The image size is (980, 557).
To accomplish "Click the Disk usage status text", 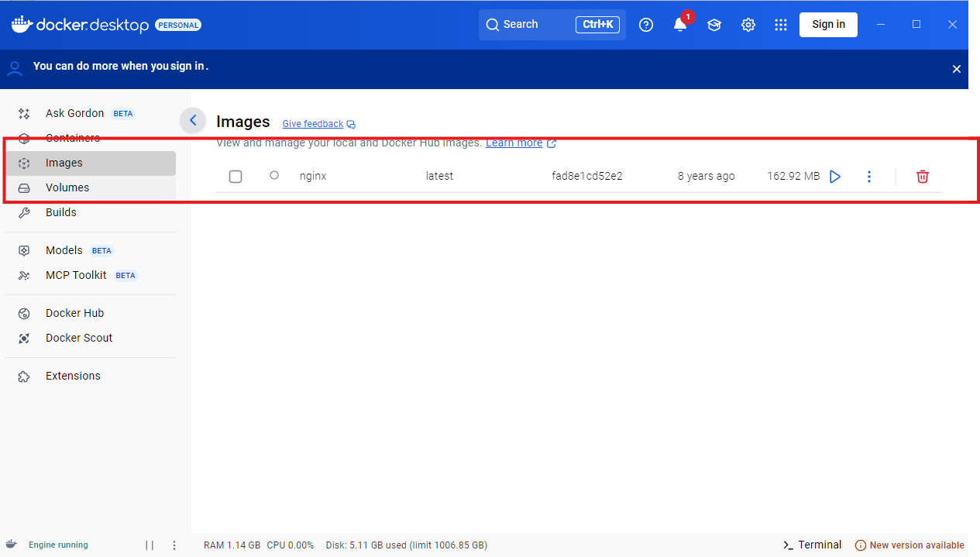I will (x=407, y=545).
